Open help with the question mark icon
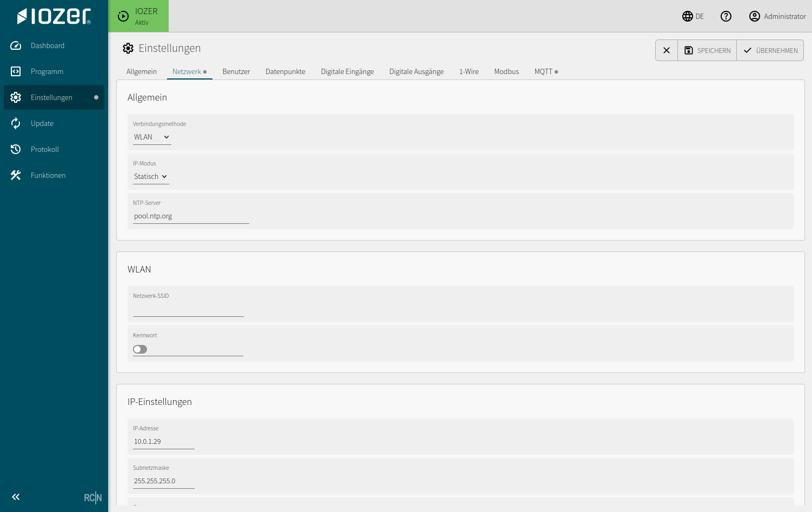This screenshot has width=812, height=512. pos(726,16)
